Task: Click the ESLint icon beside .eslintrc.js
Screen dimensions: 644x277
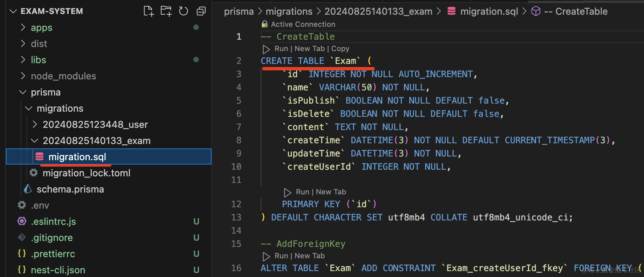Action: coord(22,221)
